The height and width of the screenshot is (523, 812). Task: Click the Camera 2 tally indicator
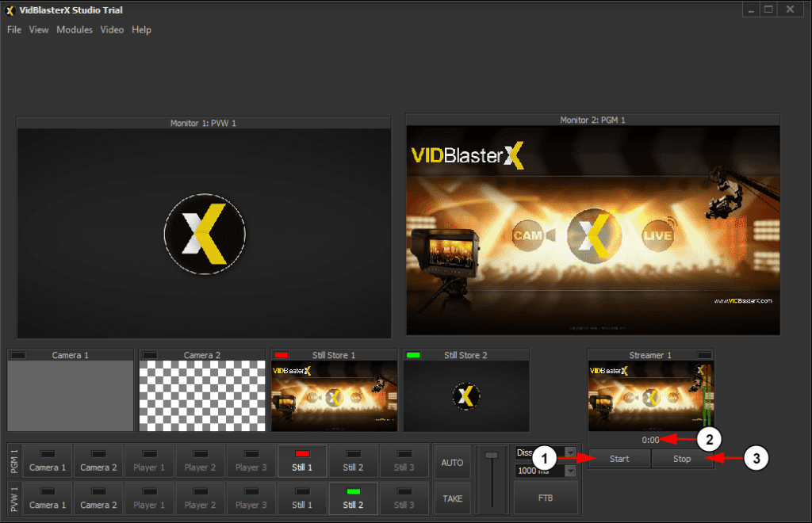[150, 355]
